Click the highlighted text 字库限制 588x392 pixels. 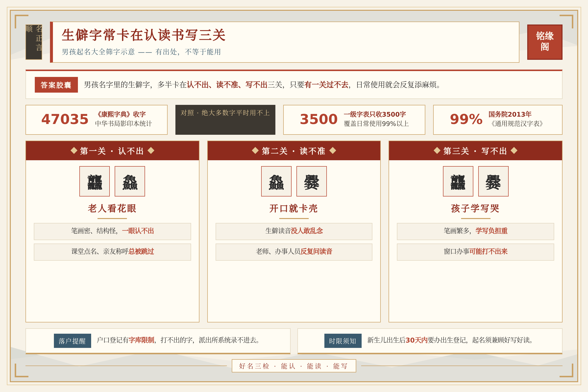[x=142, y=340]
